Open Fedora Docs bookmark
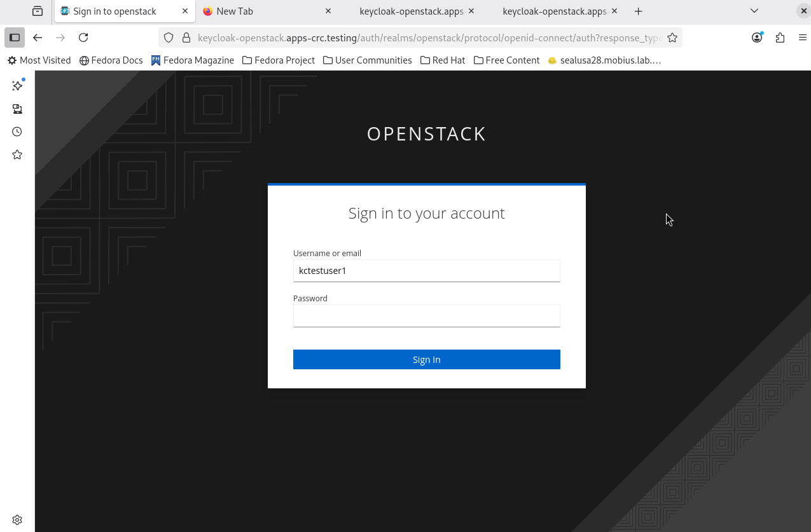The height and width of the screenshot is (532, 811). (111, 60)
